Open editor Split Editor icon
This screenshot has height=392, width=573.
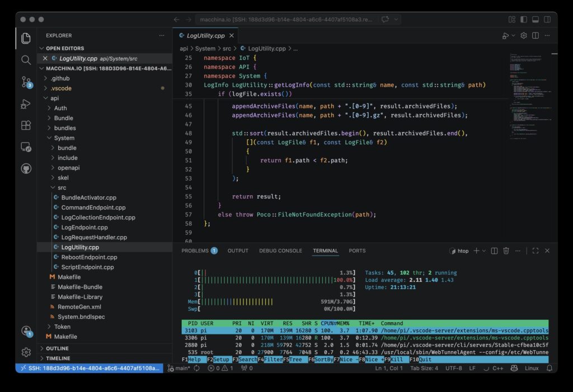tap(536, 35)
